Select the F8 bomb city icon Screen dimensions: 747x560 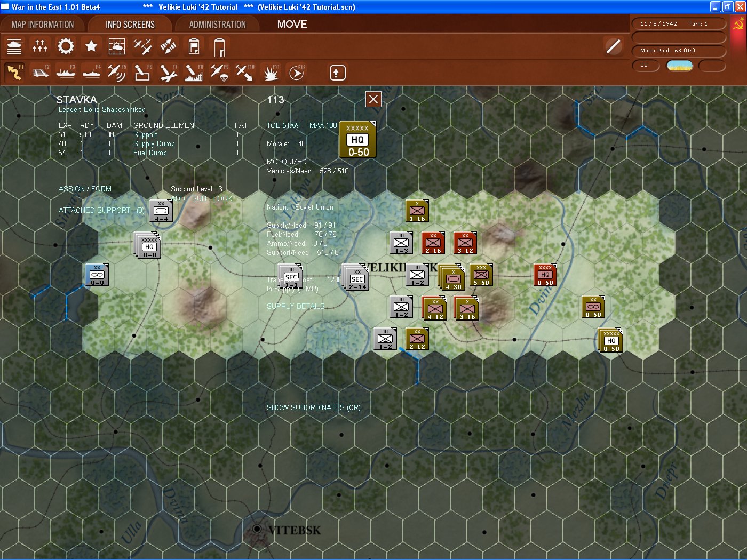(194, 73)
